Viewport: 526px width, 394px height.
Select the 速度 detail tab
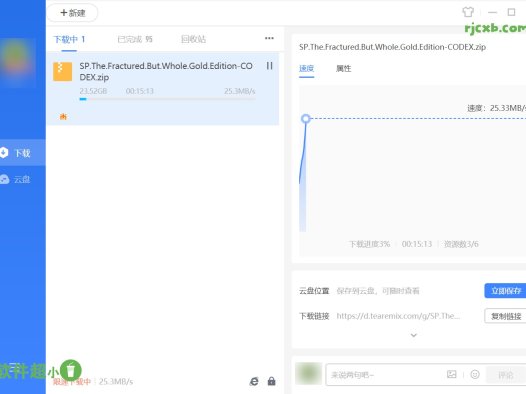[306, 69]
